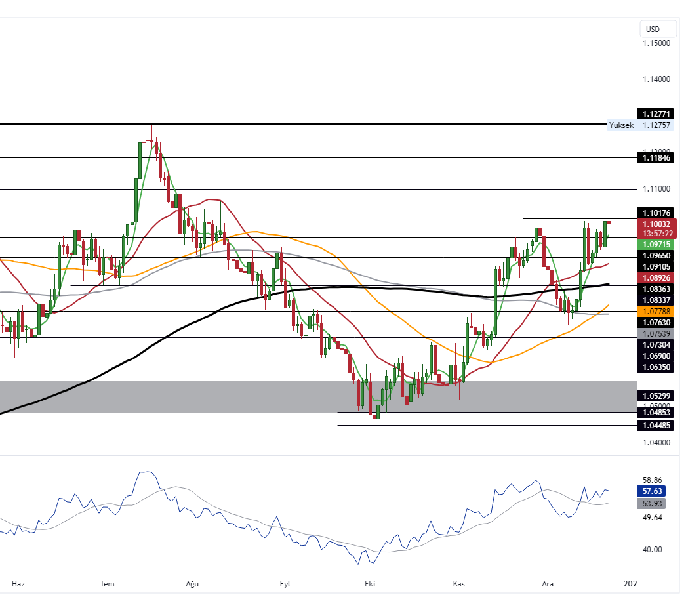Click the Ara month label at the bottom
Viewport: 686px width, 616px height.
pos(548,583)
